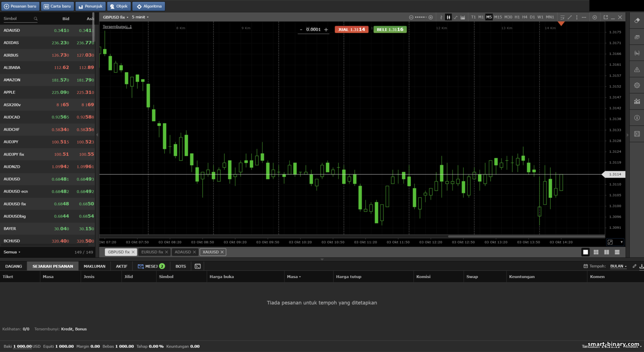The width and height of the screenshot is (644, 352).
Task: Set timeframe to H1
Action: 517,17
